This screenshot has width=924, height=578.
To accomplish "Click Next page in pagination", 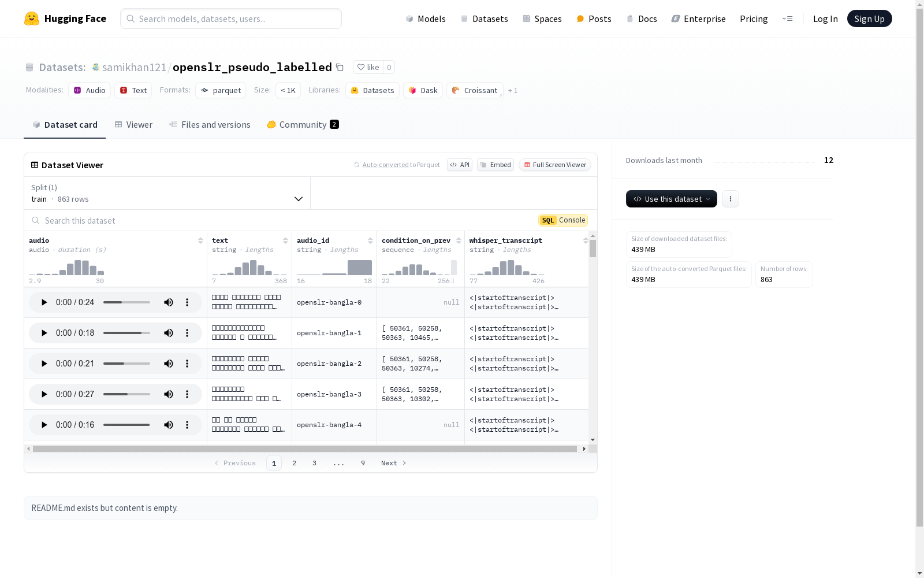I will click(393, 463).
